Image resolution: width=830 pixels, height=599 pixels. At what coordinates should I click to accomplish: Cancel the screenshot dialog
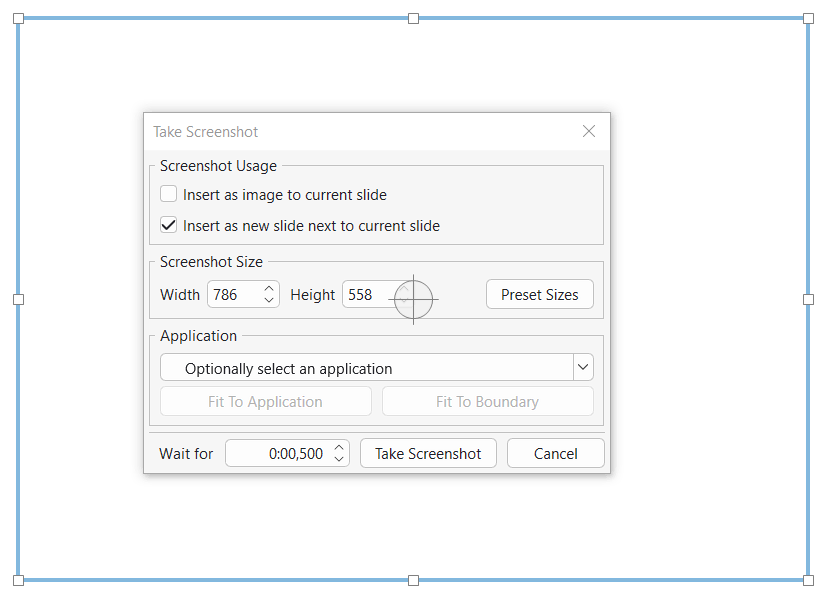point(555,454)
